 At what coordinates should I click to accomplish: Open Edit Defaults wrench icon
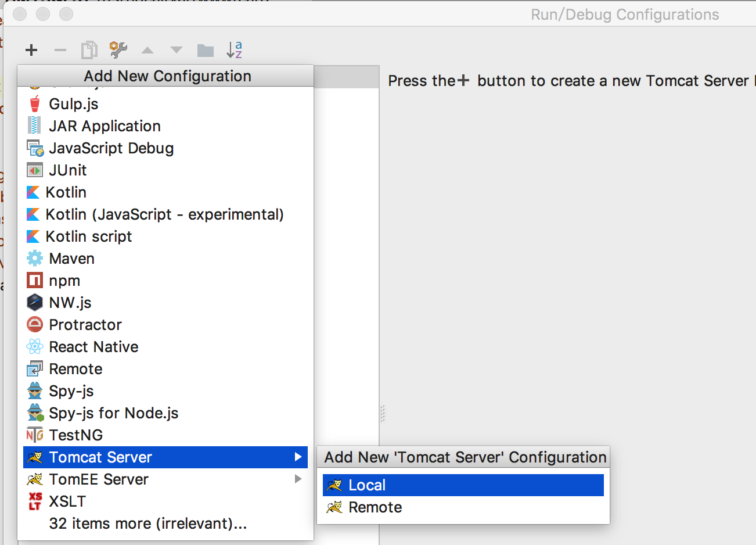coord(118,50)
